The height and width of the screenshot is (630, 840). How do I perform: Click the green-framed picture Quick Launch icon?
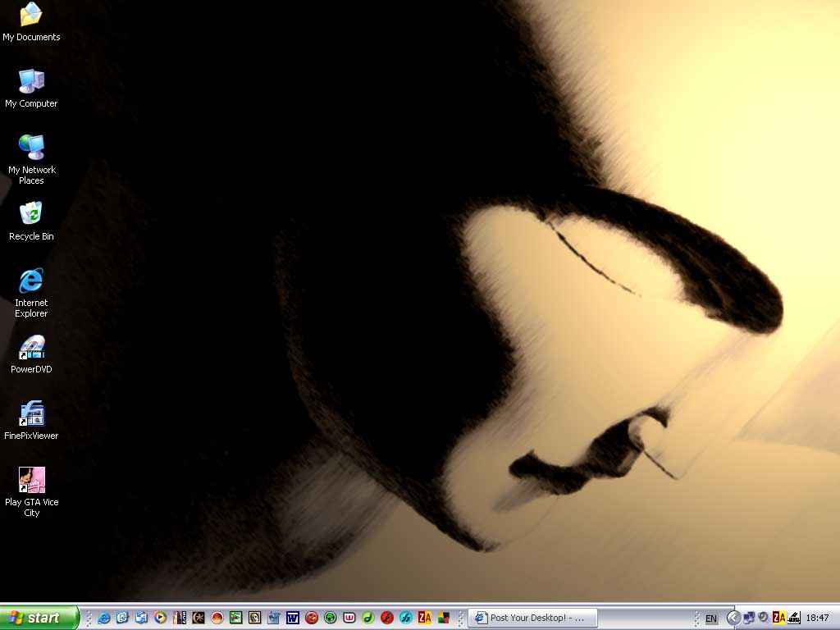[x=235, y=618]
